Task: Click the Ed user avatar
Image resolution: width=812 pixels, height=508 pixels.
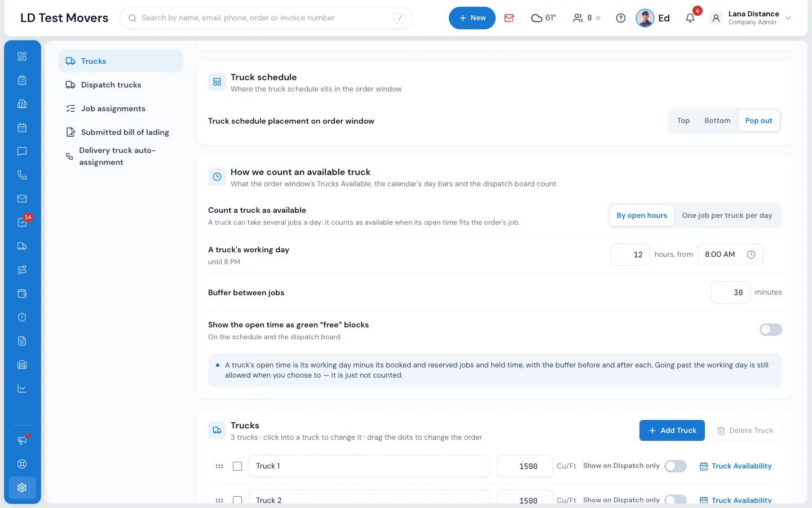Action: pyautogui.click(x=645, y=18)
